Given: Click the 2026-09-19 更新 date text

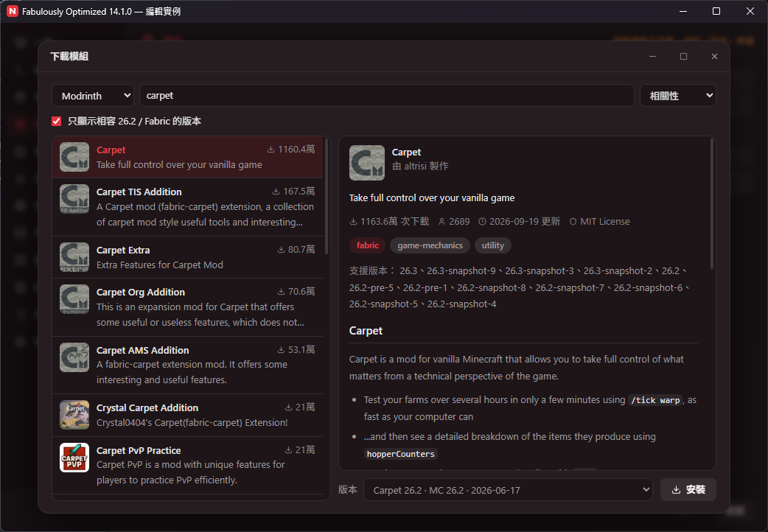Looking at the screenshot, I should (525, 222).
